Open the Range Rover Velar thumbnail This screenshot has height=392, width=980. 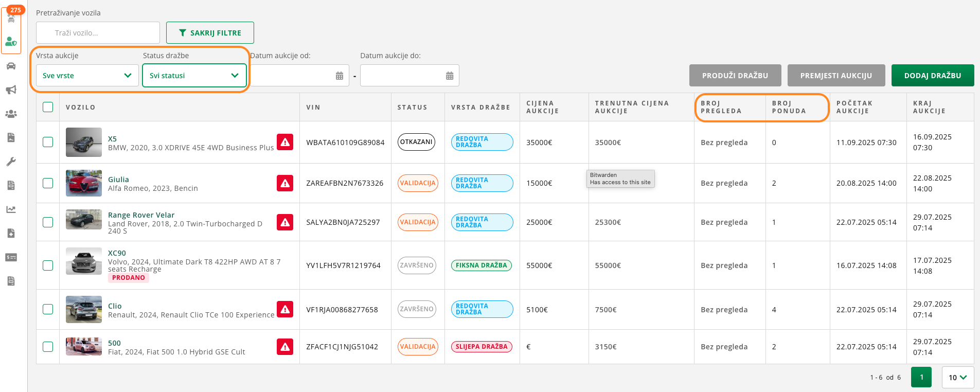click(84, 219)
